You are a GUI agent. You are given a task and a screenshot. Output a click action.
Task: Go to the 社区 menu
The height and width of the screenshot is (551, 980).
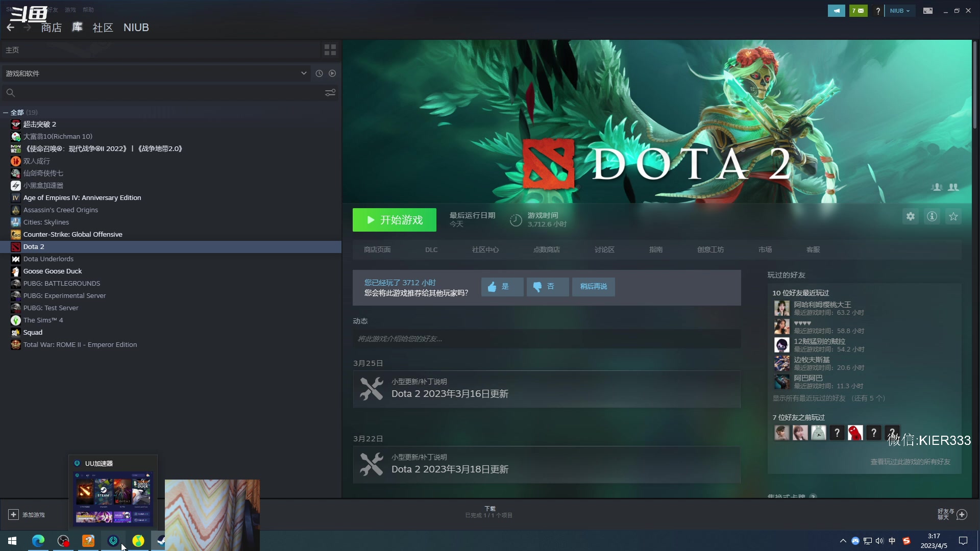click(x=103, y=28)
